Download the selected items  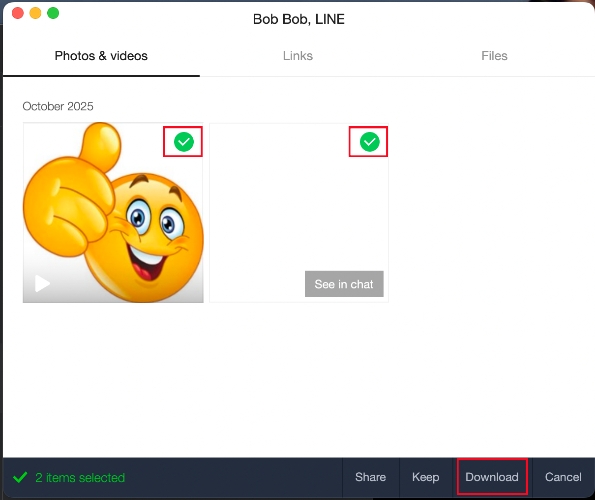tap(492, 477)
